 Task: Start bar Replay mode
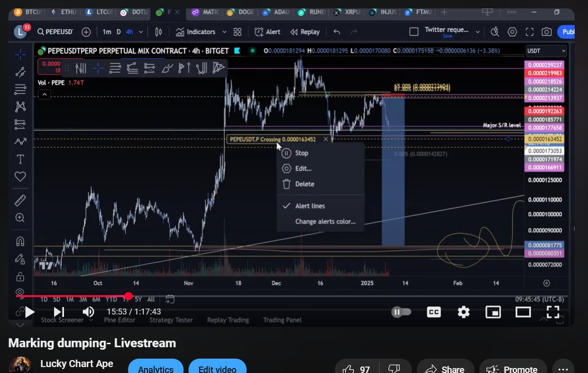tap(305, 32)
